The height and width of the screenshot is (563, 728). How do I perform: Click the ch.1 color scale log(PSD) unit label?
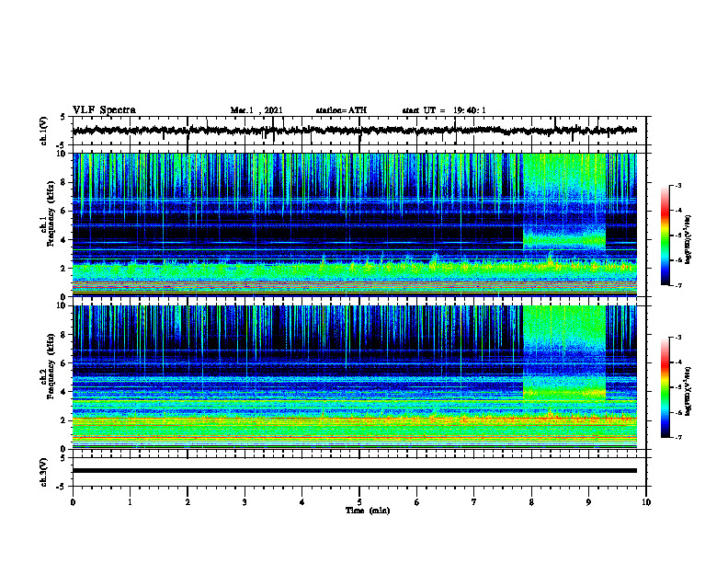[688, 240]
